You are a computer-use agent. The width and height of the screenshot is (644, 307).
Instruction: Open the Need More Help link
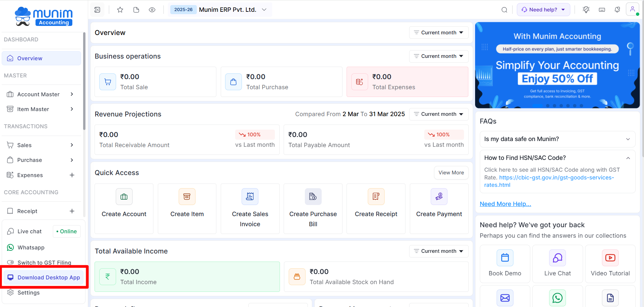505,204
